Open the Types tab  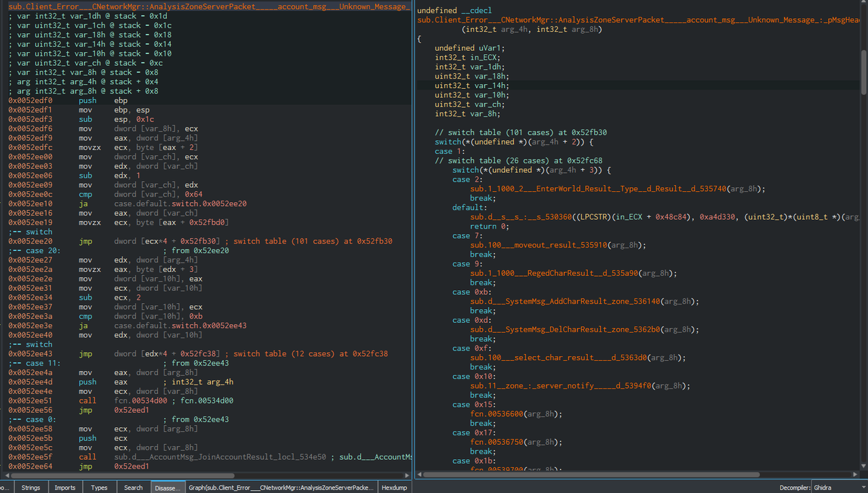[99, 487]
